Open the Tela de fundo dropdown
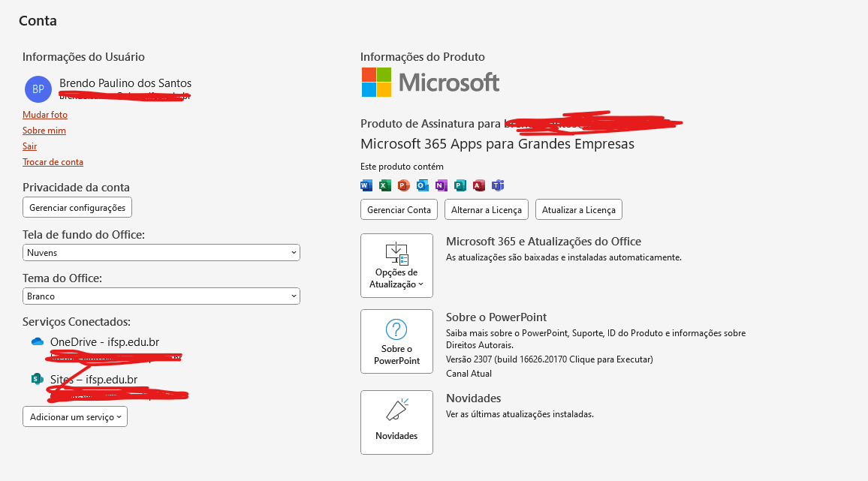The image size is (868, 481). 161,252
